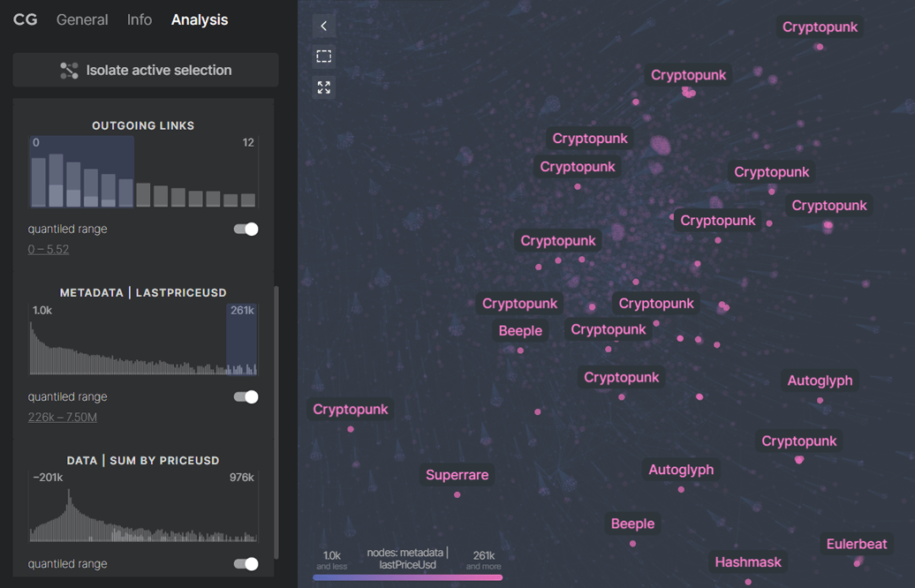The width and height of the screenshot is (915, 588).
Task: Click the Hashmask node label
Action: 747,562
